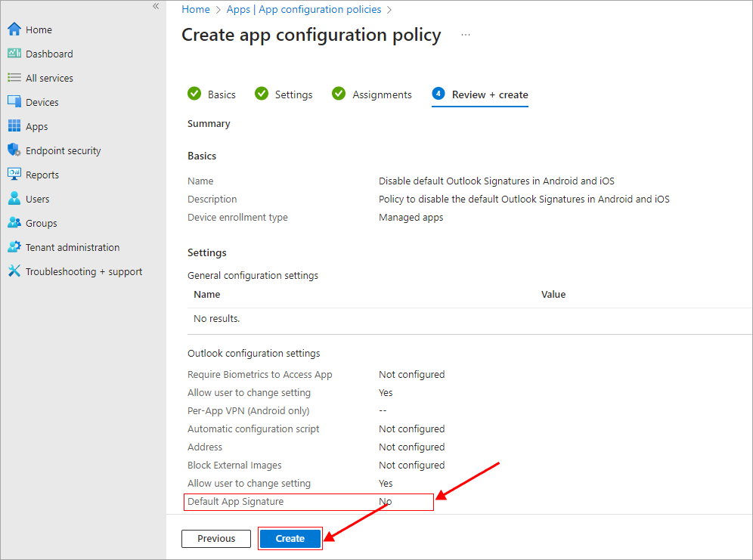The image size is (753, 560).
Task: Click the Require Biometrics to Access App label
Action: 260,374
